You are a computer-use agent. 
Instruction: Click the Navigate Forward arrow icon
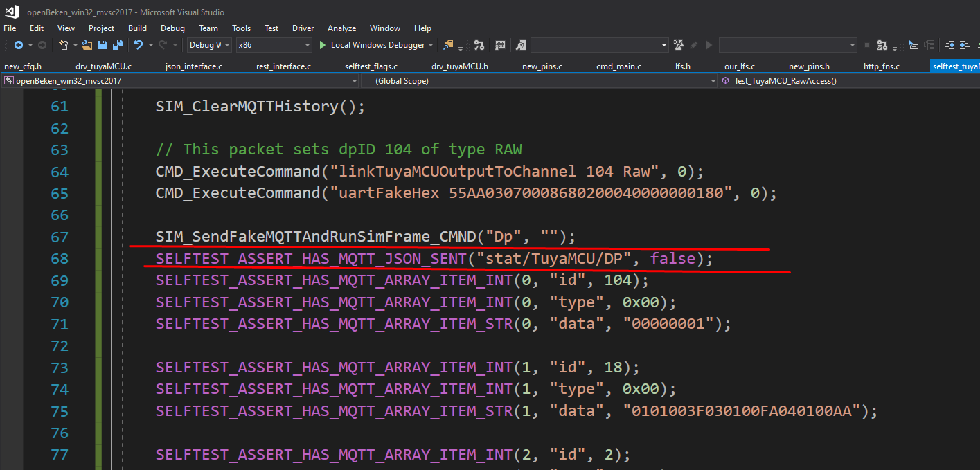point(42,45)
